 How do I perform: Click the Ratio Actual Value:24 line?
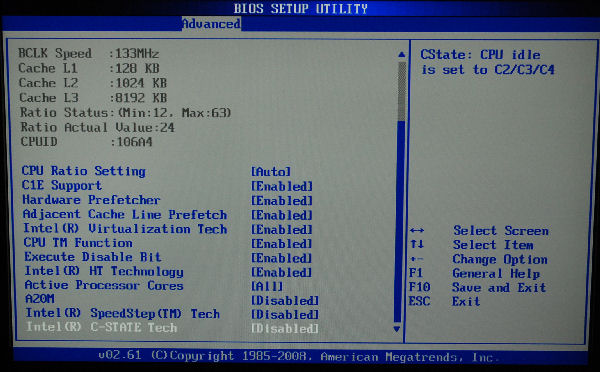tap(98, 127)
